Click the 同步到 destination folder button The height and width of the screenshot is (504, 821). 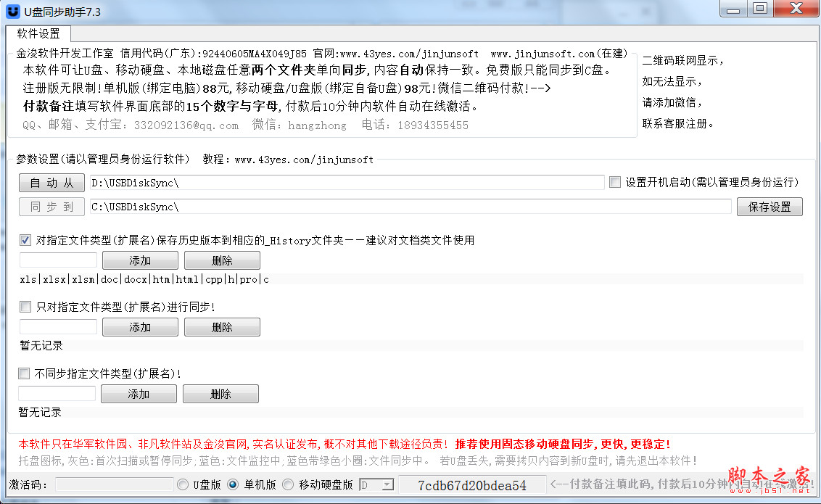pos(51,207)
